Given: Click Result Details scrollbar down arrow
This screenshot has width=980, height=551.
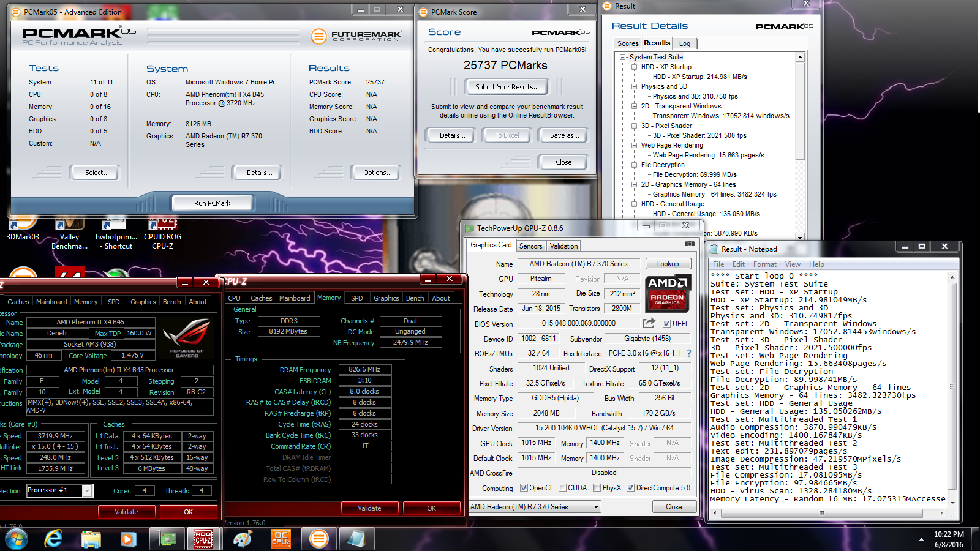Looking at the screenshot, I should (800, 237).
